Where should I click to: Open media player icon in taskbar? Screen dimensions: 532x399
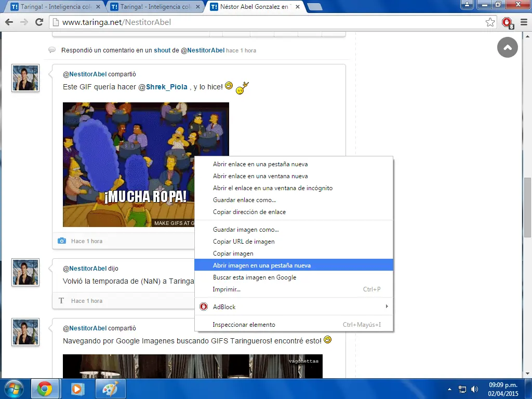pos(77,389)
